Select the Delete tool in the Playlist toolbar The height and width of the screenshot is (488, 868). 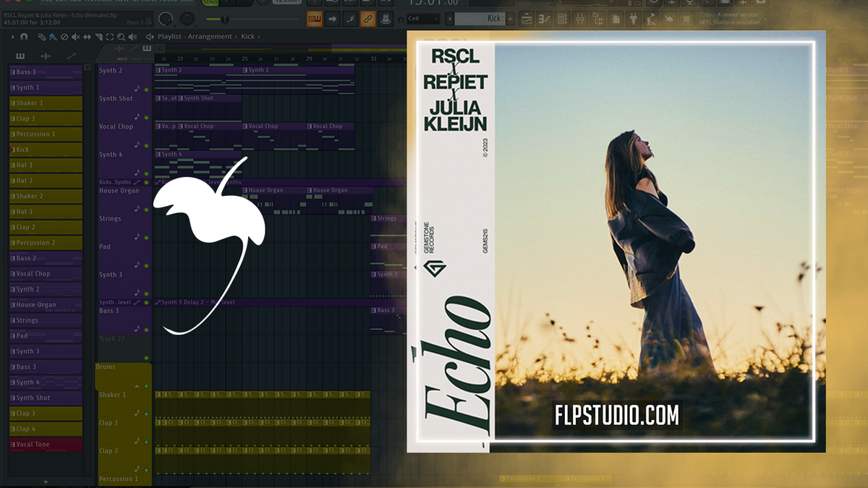point(64,36)
